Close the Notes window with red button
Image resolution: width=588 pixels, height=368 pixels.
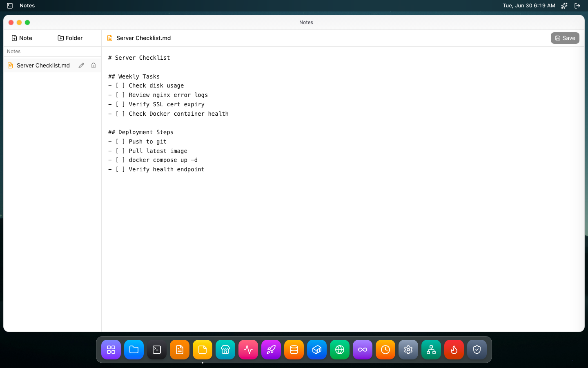tap(11, 22)
